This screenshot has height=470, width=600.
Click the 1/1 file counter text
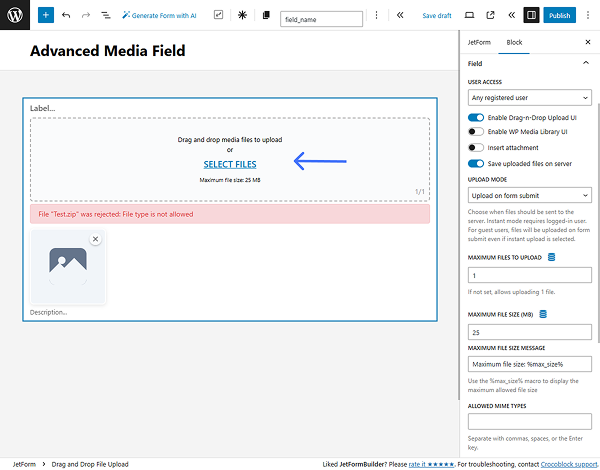pos(420,192)
